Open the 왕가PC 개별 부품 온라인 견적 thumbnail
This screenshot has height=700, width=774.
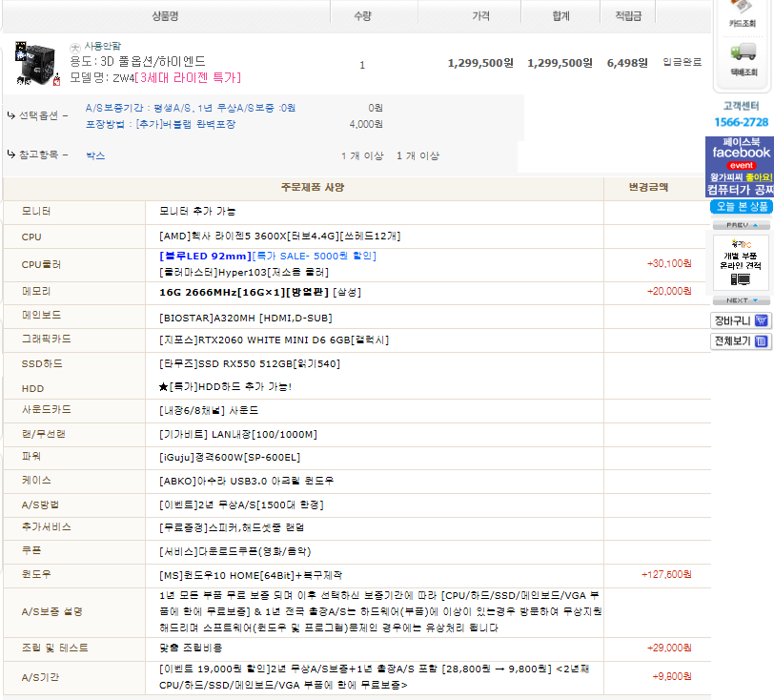(741, 262)
